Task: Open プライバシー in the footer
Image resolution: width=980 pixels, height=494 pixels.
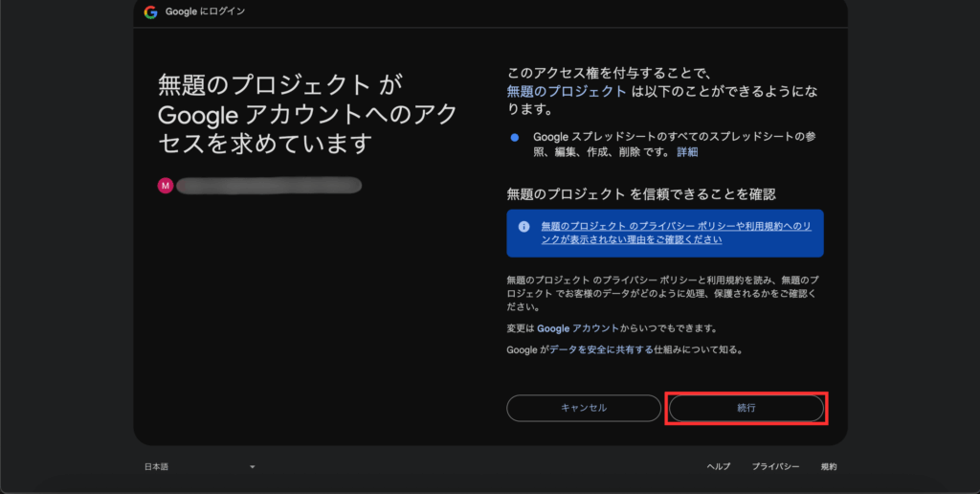Action: coord(775,466)
